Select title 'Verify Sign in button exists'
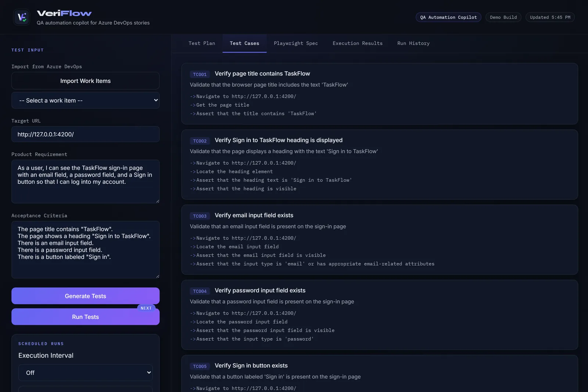This screenshot has width=588, height=392. tap(251, 366)
